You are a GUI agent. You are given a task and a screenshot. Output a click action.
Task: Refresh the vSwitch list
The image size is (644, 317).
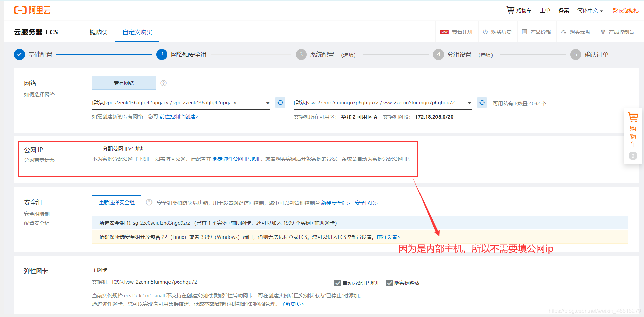point(482,102)
